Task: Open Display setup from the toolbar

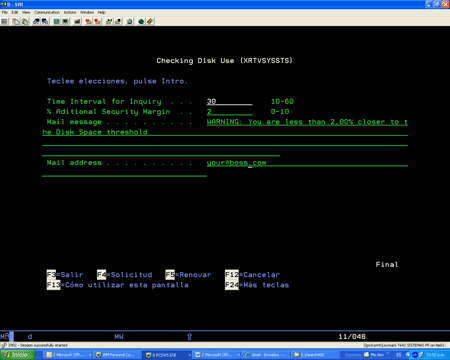Action: (57, 22)
